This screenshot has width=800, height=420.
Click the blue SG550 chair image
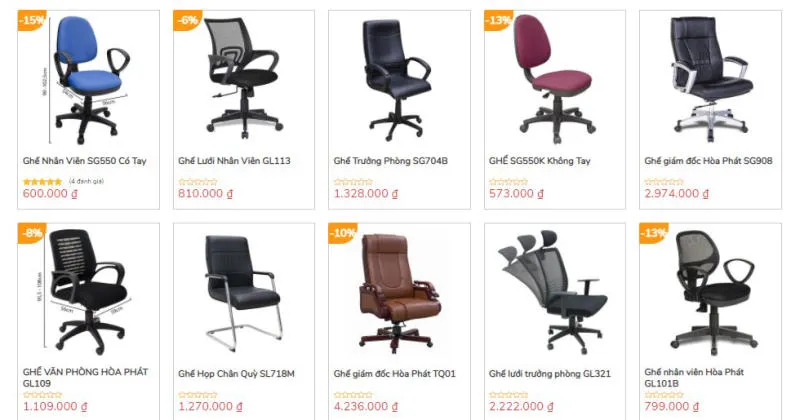tap(88, 80)
